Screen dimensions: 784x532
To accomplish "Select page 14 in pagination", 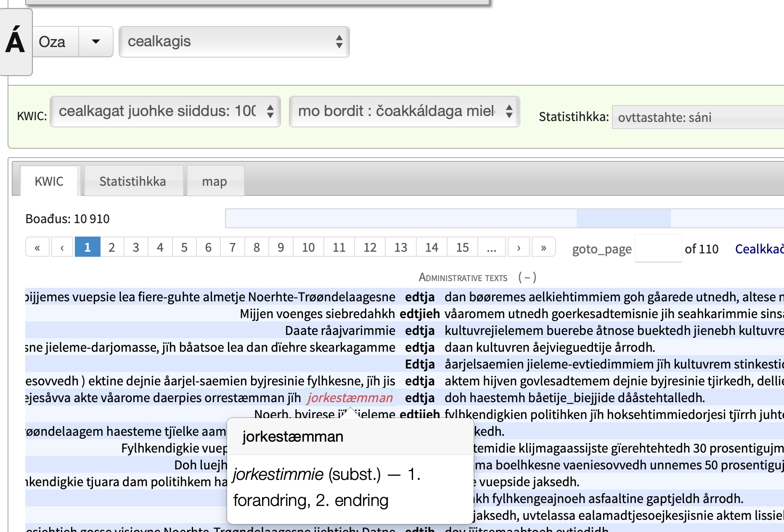I will 432,247.
